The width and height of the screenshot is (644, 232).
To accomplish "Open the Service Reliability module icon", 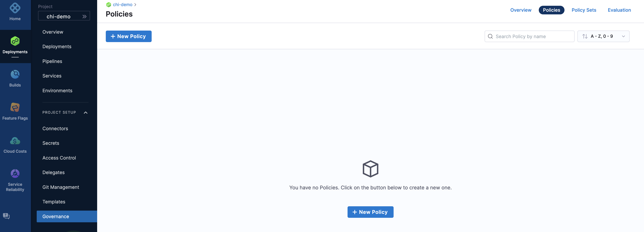I will [x=15, y=174].
